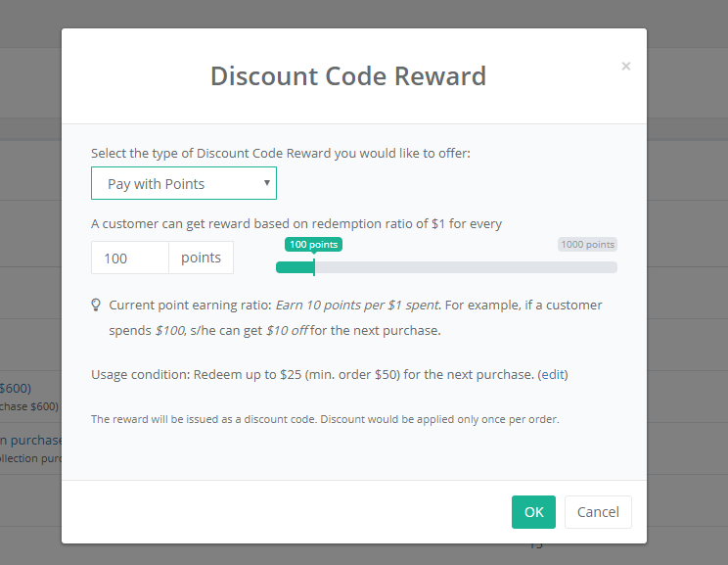Click the grey slider track area

(466, 267)
